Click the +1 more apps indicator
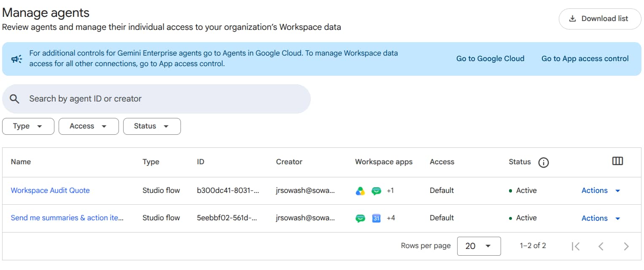This screenshot has height=270, width=644. (390, 191)
